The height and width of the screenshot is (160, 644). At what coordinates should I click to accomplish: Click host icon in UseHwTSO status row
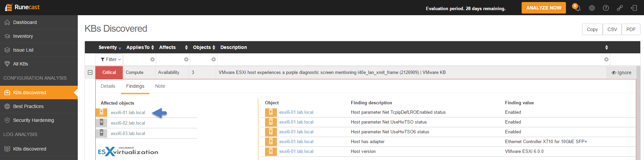pos(271,122)
